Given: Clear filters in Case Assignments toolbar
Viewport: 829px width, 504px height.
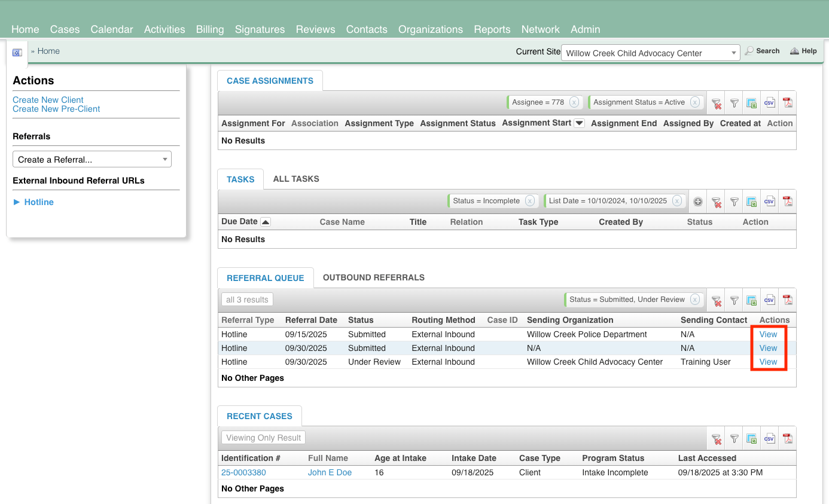Looking at the screenshot, I should 716,103.
